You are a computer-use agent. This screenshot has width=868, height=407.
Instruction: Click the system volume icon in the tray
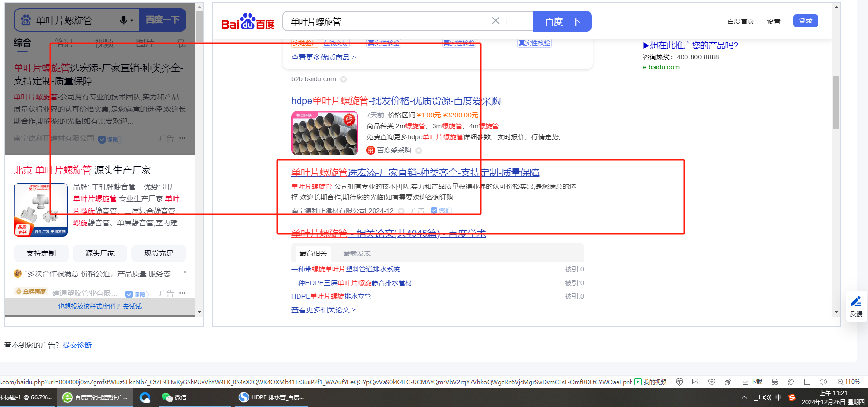(767, 397)
